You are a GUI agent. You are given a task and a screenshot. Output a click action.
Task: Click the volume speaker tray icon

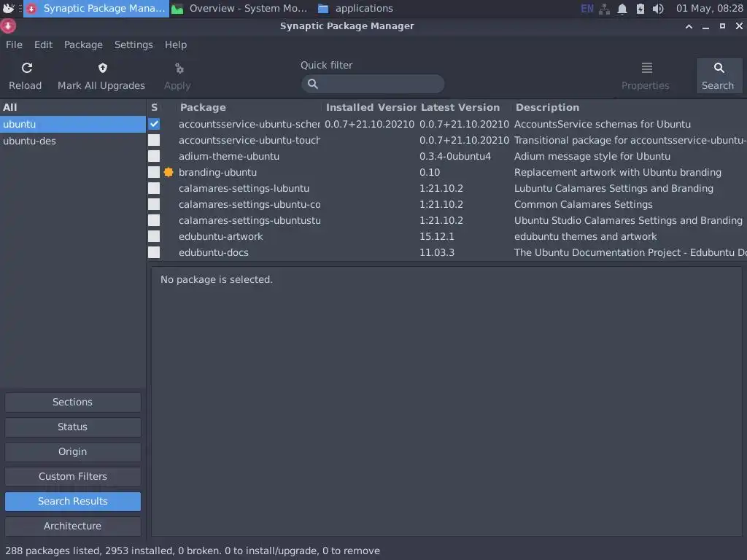pos(658,9)
